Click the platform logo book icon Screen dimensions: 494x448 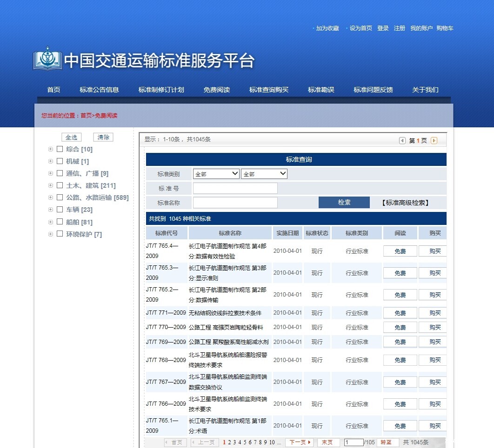(47, 59)
